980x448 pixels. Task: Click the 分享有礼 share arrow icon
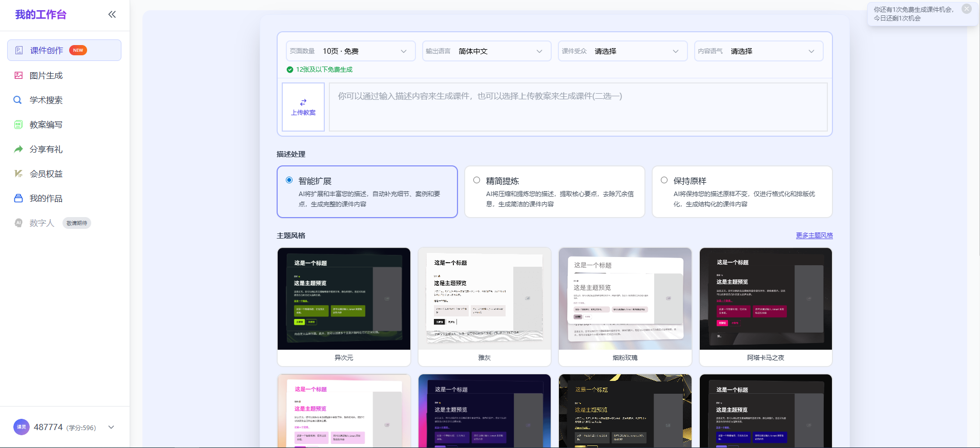tap(18, 149)
